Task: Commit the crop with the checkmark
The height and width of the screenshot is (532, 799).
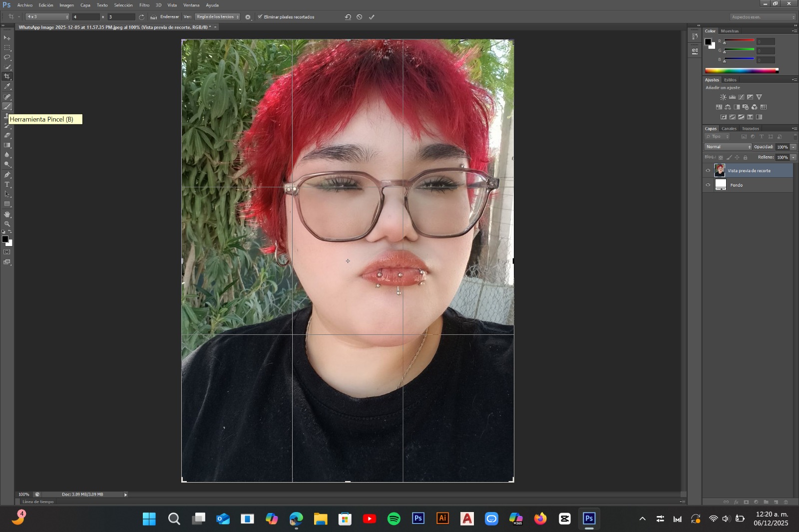Action: (372, 17)
